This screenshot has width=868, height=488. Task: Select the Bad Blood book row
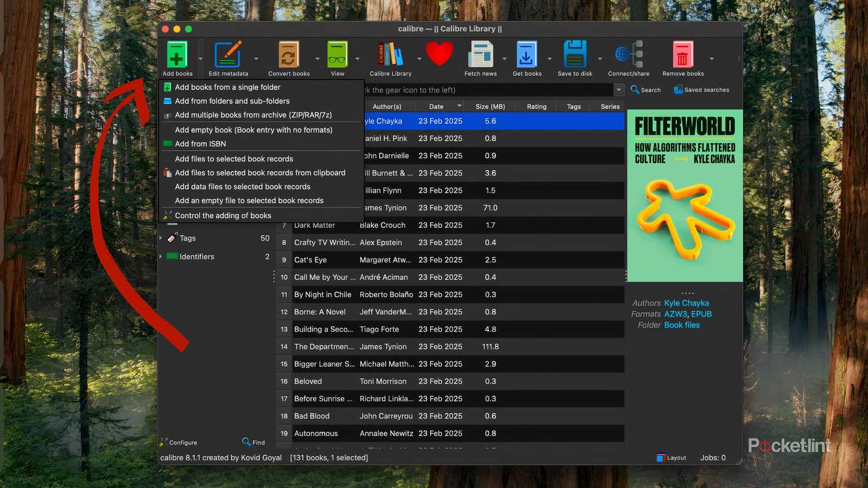click(450, 416)
